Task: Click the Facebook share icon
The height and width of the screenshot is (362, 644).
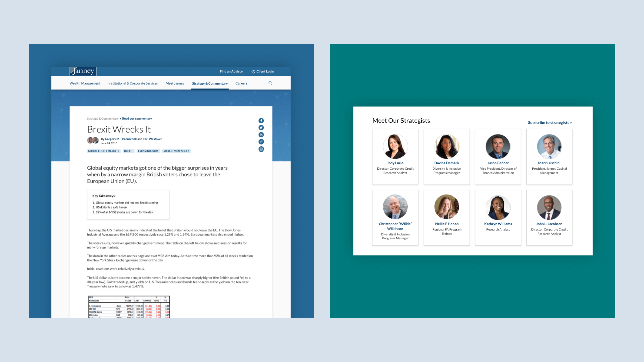Action: [x=261, y=120]
